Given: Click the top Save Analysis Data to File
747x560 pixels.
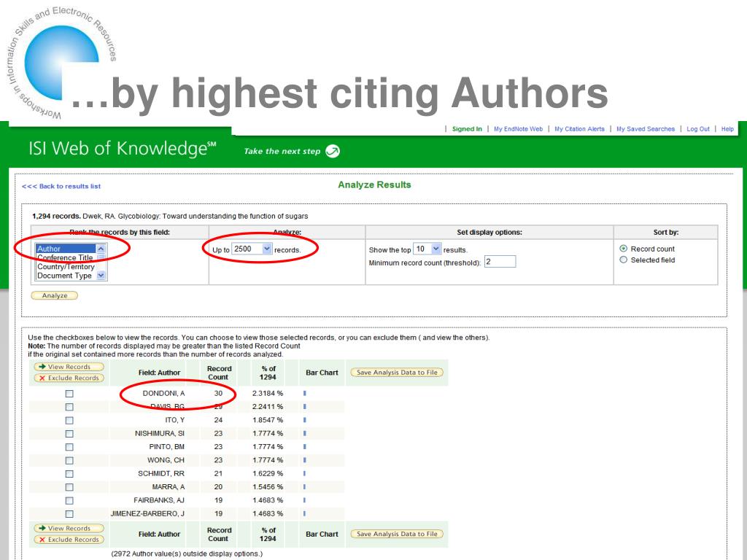Looking at the screenshot, I should (x=397, y=373).
